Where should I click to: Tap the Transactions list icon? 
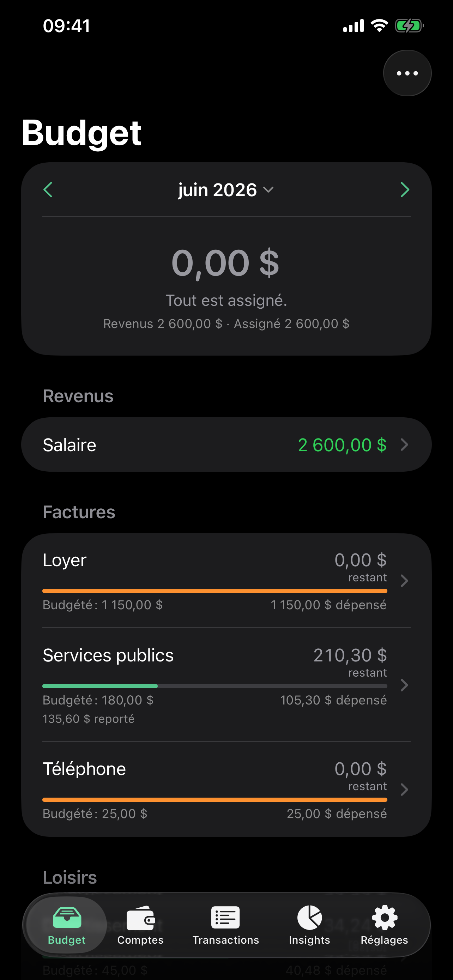(225, 918)
